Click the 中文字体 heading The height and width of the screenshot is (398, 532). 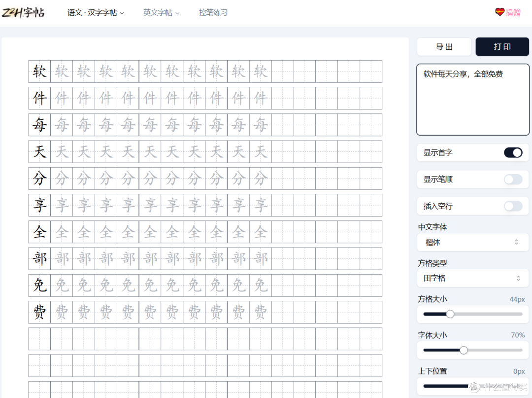[432, 227]
